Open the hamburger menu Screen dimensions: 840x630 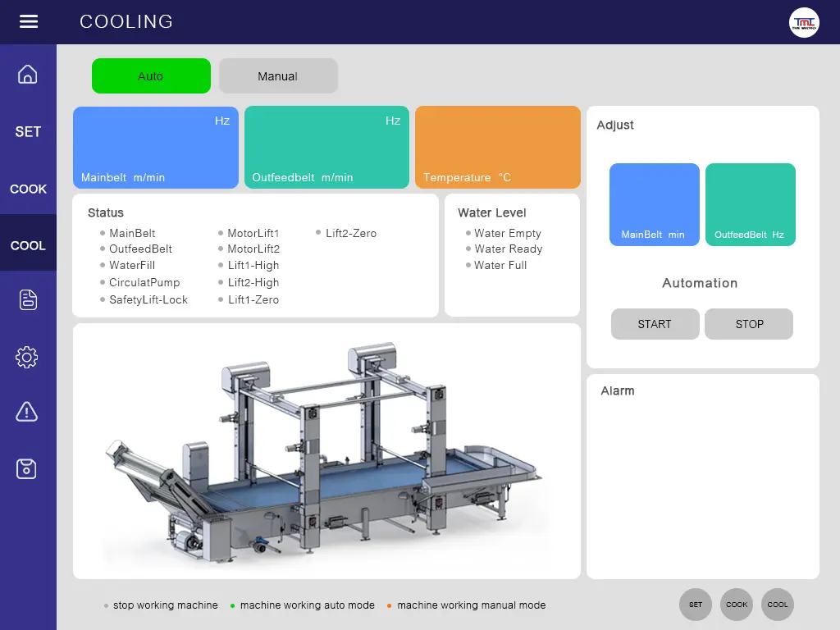[x=29, y=22]
